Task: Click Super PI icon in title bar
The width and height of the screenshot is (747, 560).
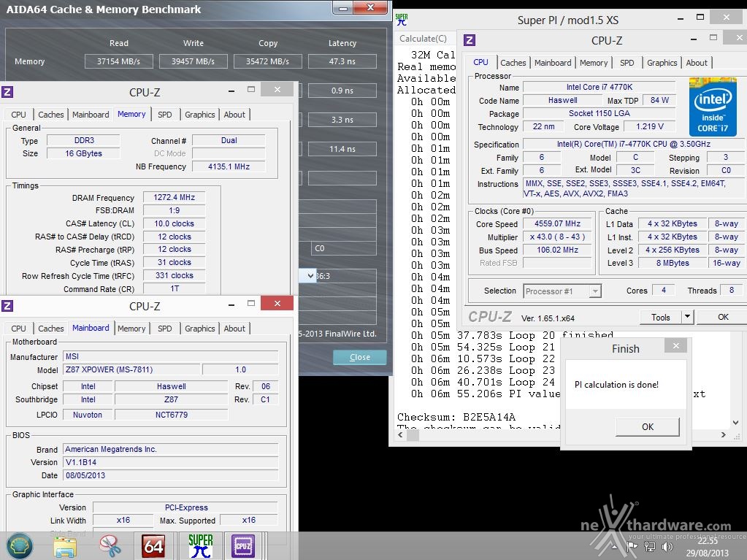Action: [402, 20]
